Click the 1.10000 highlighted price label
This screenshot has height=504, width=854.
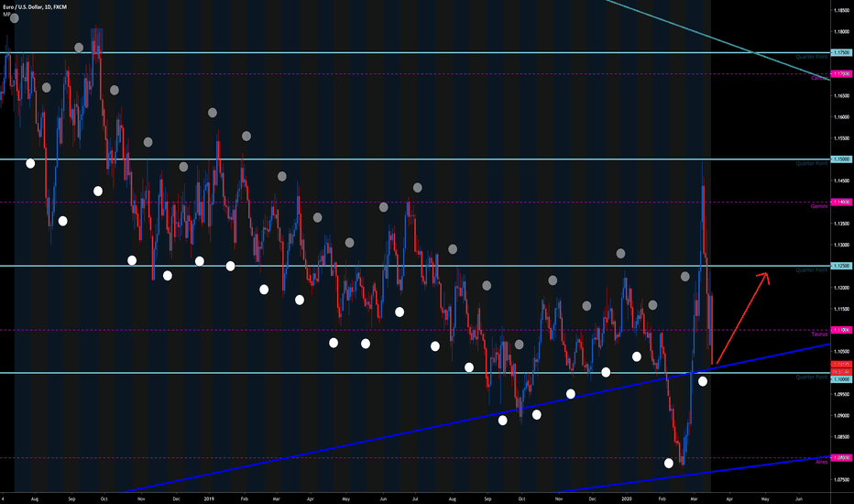(x=841, y=379)
